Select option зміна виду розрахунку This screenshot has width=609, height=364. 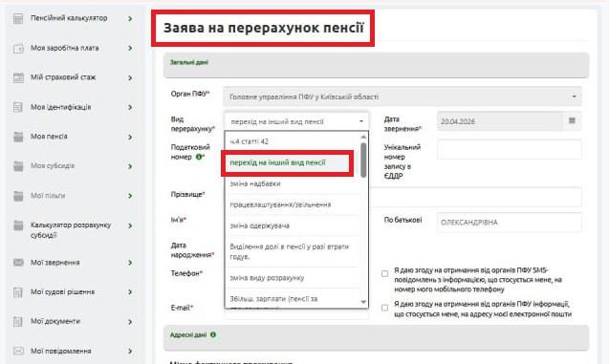tap(293, 278)
